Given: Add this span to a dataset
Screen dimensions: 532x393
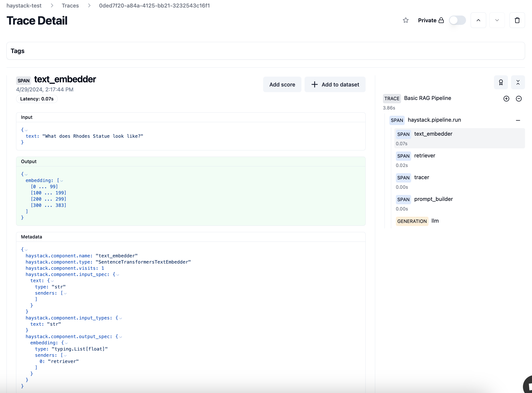Looking at the screenshot, I should coord(335,84).
